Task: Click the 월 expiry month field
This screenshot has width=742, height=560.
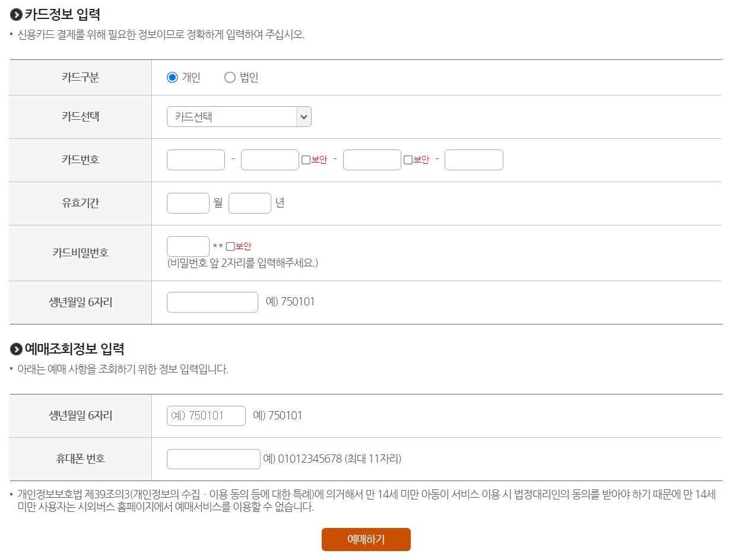Action: (x=188, y=203)
